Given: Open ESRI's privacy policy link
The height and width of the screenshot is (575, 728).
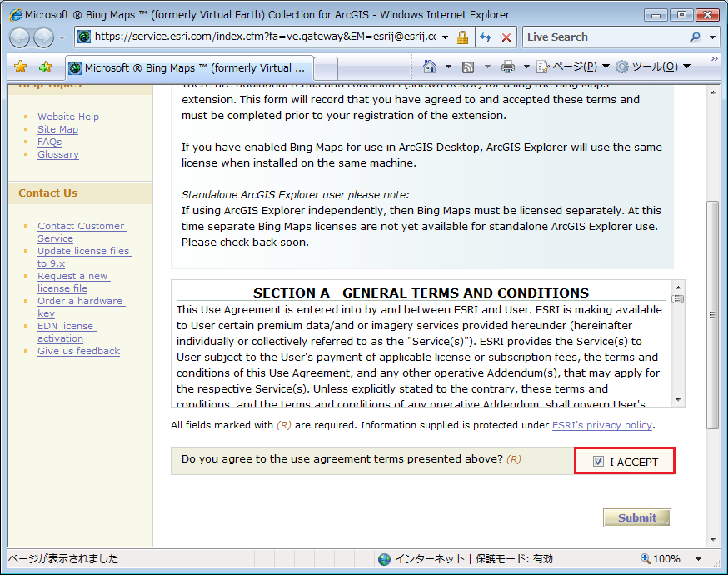Looking at the screenshot, I should pyautogui.click(x=601, y=425).
